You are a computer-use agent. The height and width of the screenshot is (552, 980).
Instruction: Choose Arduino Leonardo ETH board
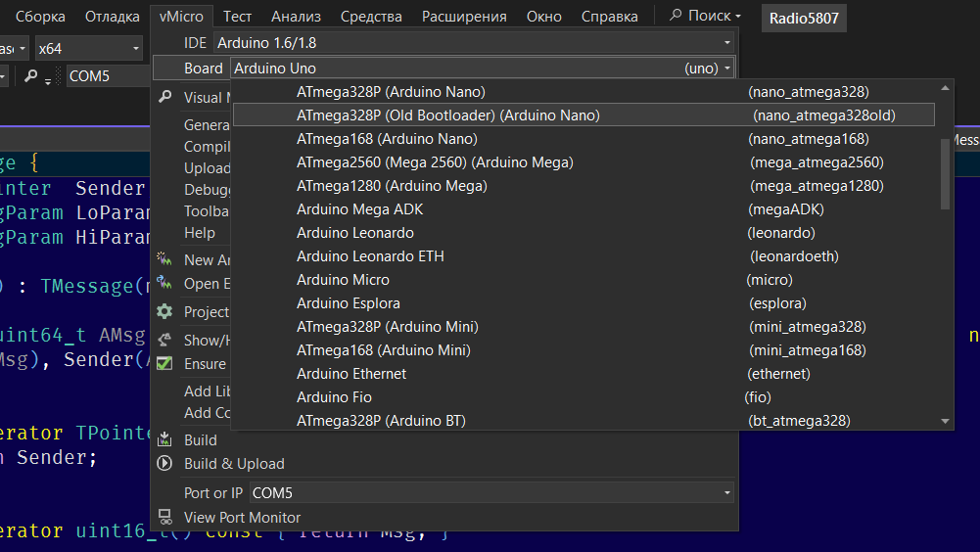583,256
